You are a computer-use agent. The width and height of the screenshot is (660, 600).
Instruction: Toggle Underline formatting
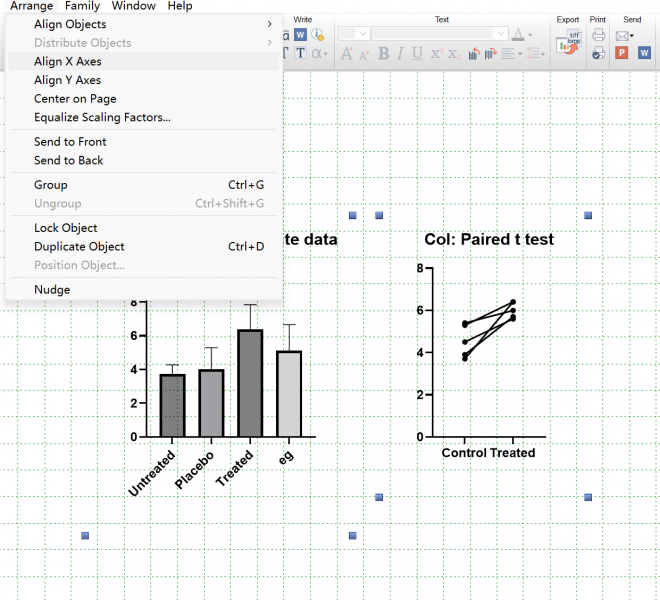(x=417, y=53)
